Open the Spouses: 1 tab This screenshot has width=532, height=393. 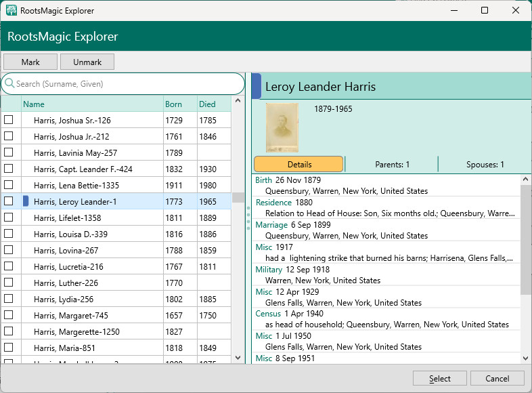click(x=485, y=165)
